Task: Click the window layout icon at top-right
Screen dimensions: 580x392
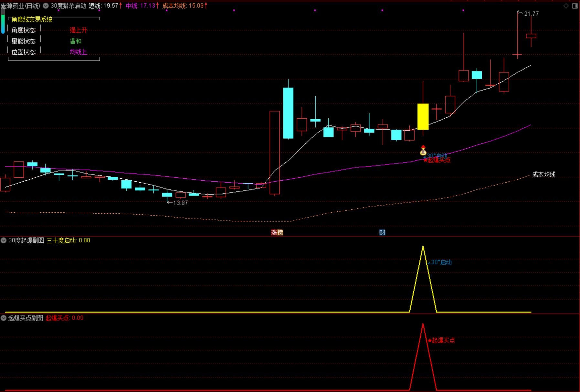Action: coord(575,6)
